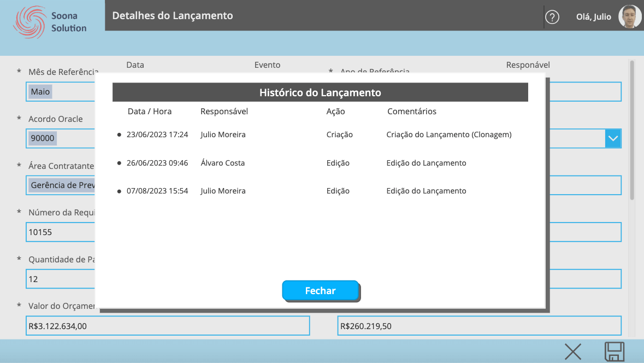Viewport: 644px width, 363px height.
Task: Expand the blue dropdown chevron arrow
Action: click(x=613, y=138)
